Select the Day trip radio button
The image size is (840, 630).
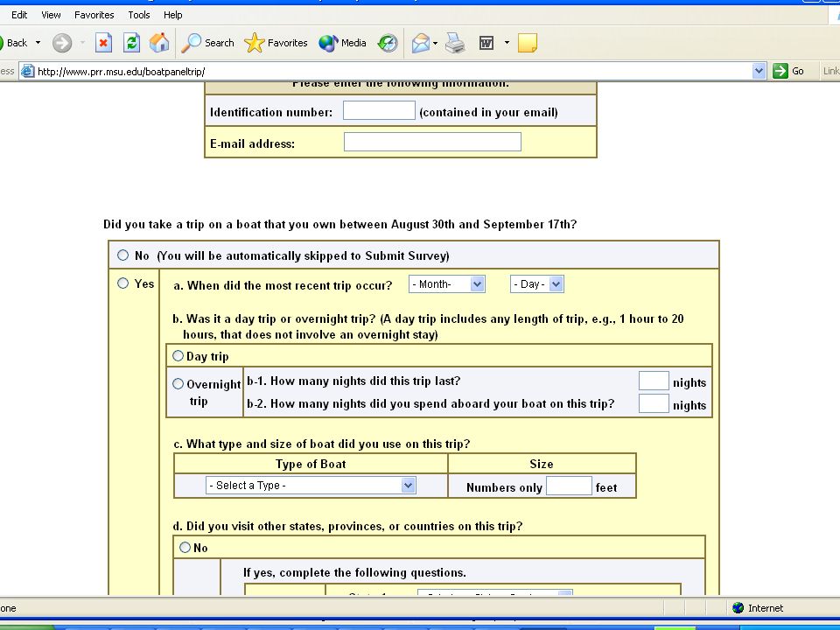[178, 356]
